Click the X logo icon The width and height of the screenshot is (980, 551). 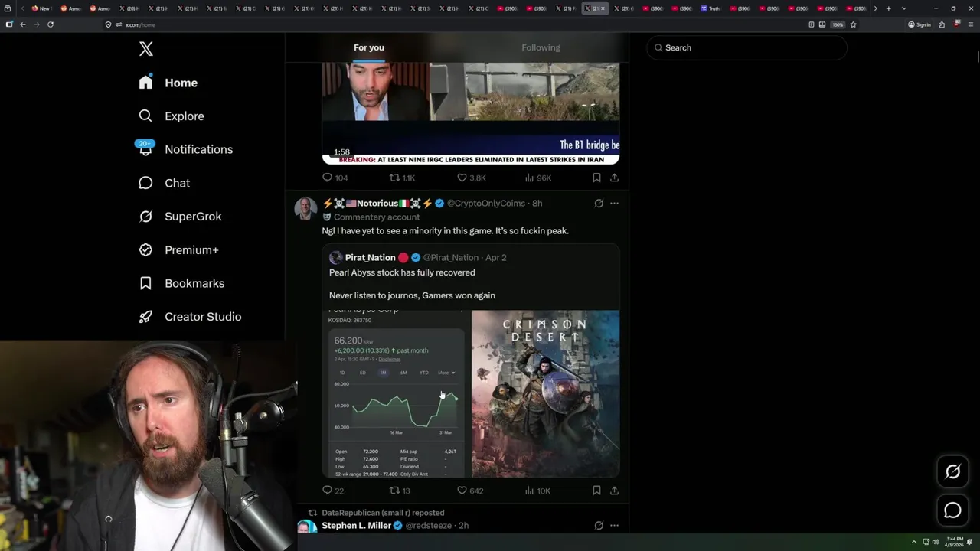146,49
